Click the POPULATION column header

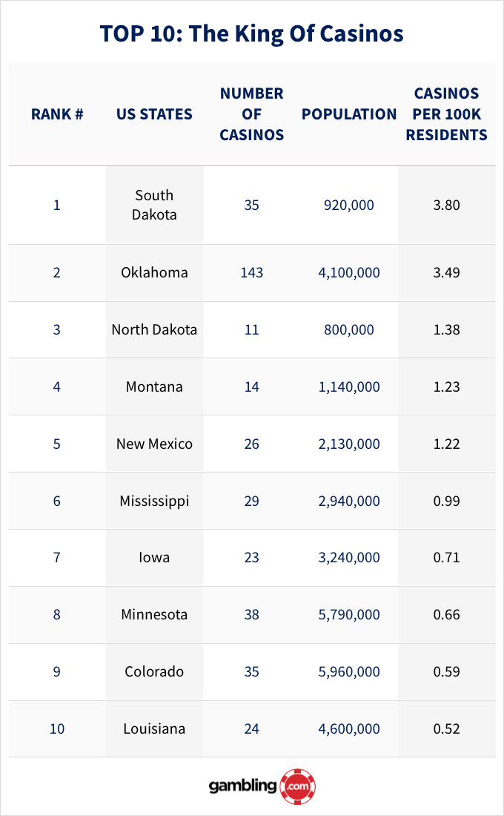pos(349,114)
